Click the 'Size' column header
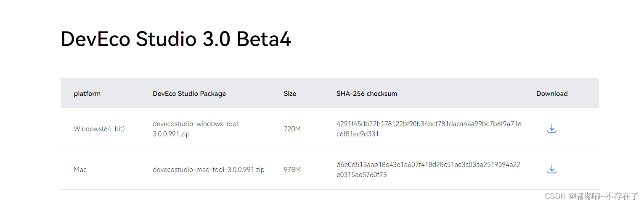644x204 pixels. (x=290, y=94)
